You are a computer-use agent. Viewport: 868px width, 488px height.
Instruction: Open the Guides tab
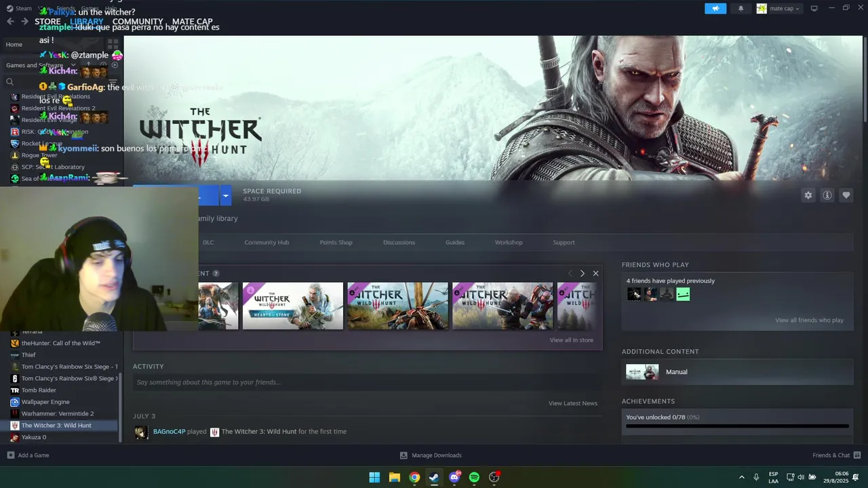pos(455,242)
